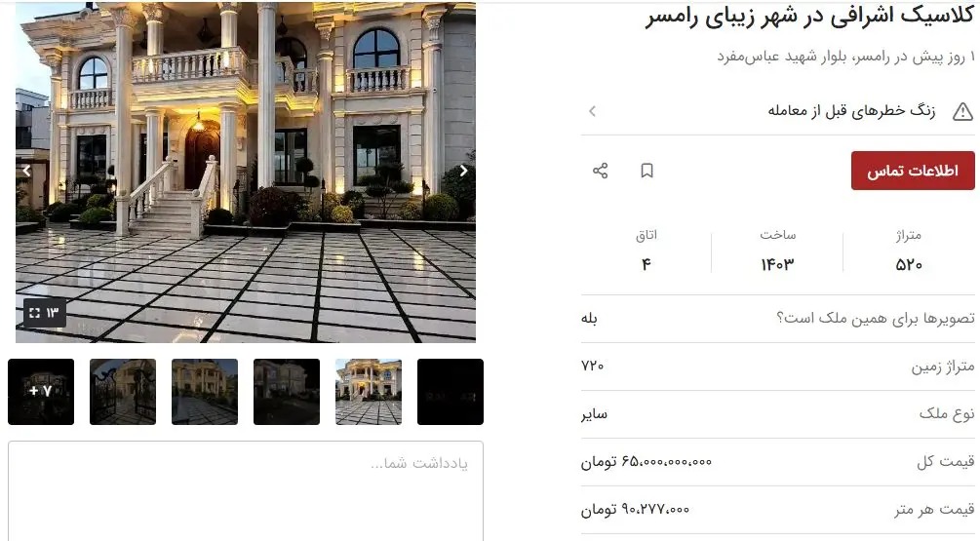Click the متراژ ۵۲۰ area stat

coord(908,251)
